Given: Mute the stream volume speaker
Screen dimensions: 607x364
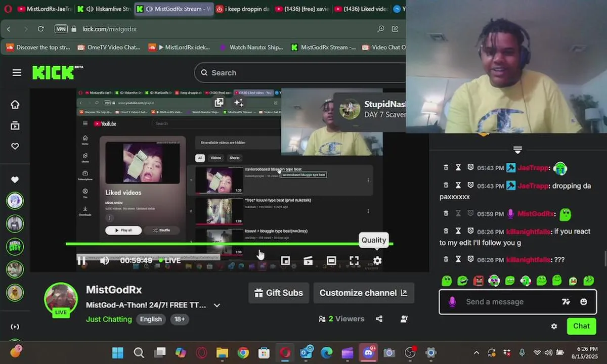Looking at the screenshot, I should pos(104,261).
